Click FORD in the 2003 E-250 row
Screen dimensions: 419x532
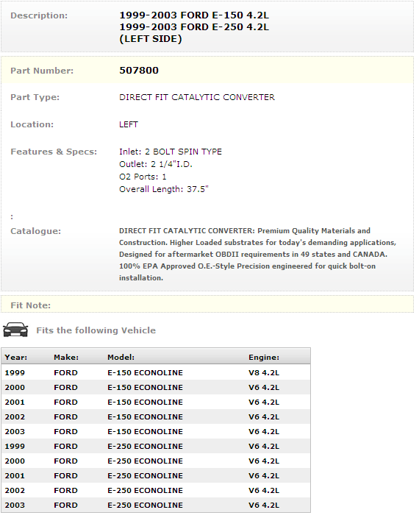[x=65, y=506]
